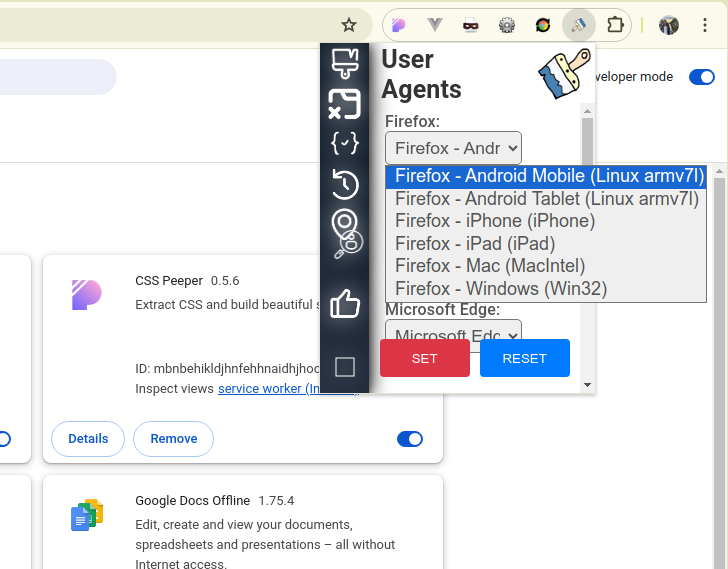
Task: Disable the CSS Peeper extension toggle
Action: click(410, 439)
